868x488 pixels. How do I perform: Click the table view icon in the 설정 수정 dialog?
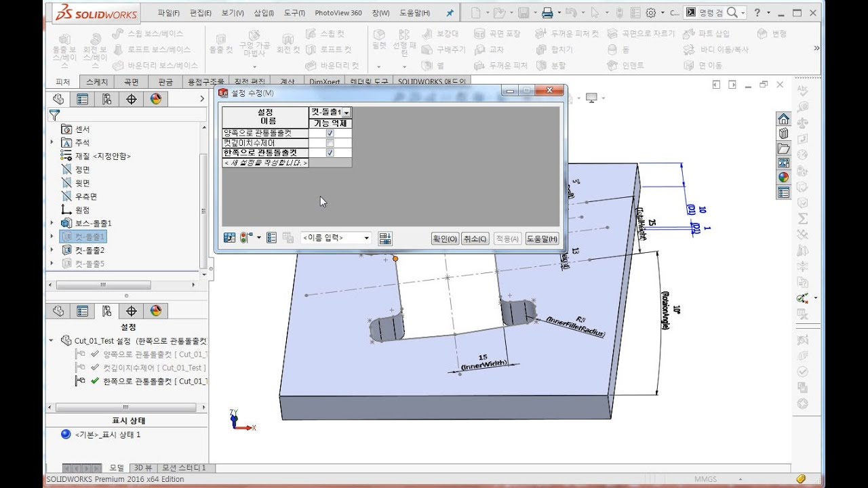pos(229,238)
